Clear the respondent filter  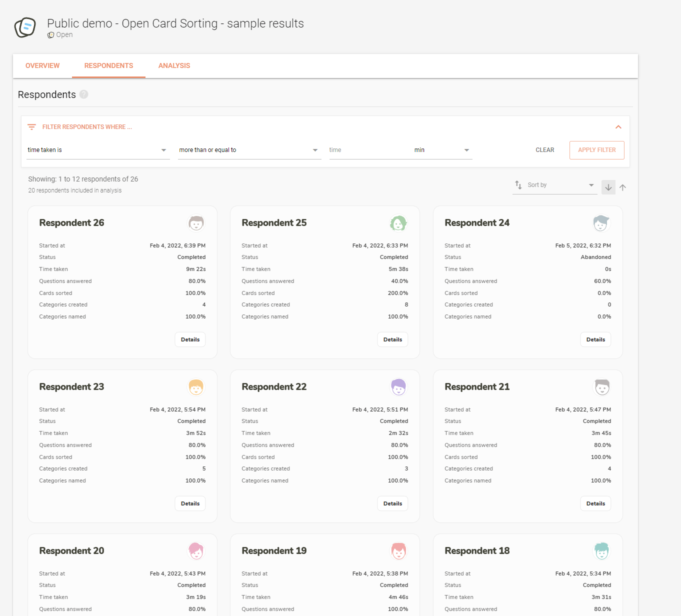coord(544,150)
